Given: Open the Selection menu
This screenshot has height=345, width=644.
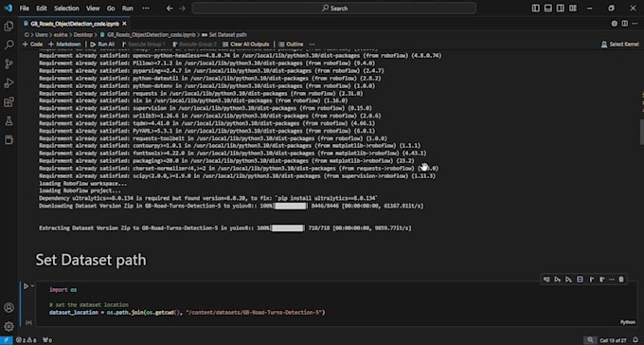Looking at the screenshot, I should 66,9.
